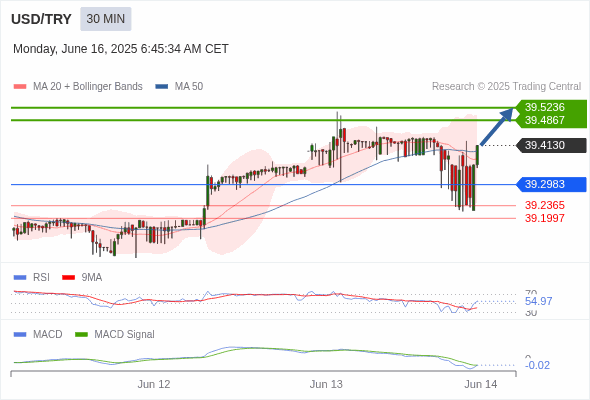Click the Jun 14 date axis marker
The width and height of the screenshot is (590, 400).
481,384
